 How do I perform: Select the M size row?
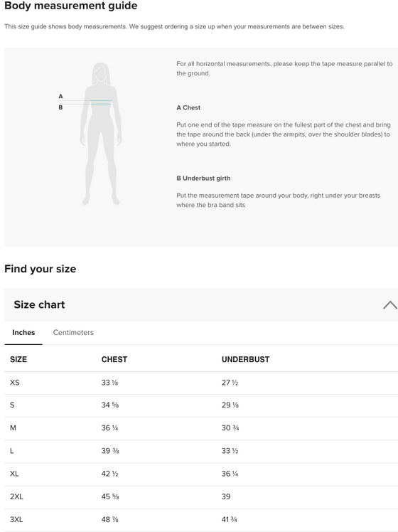click(201, 428)
